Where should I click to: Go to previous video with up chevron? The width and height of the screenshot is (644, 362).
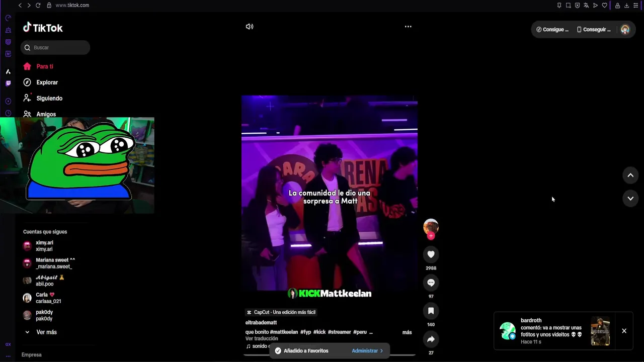click(x=630, y=175)
